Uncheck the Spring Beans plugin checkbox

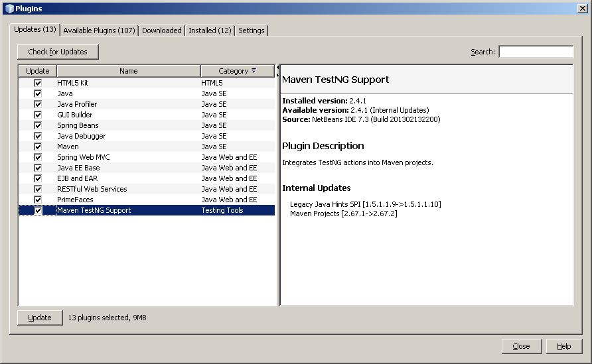[38, 125]
